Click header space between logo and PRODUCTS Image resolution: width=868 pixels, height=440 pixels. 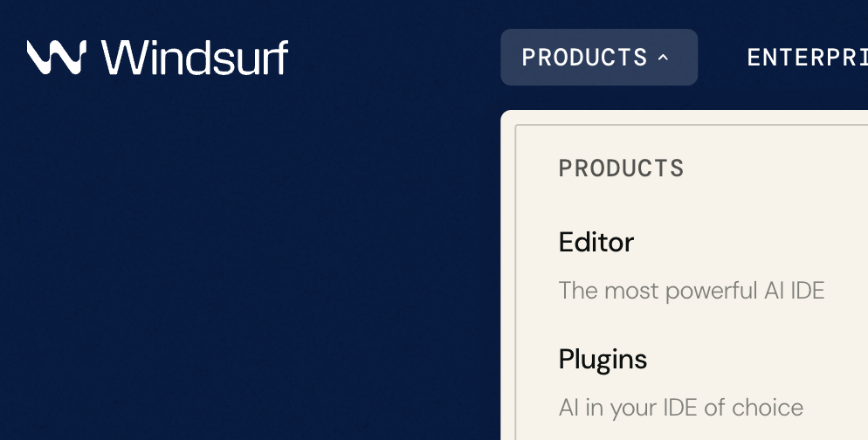[x=394, y=57]
